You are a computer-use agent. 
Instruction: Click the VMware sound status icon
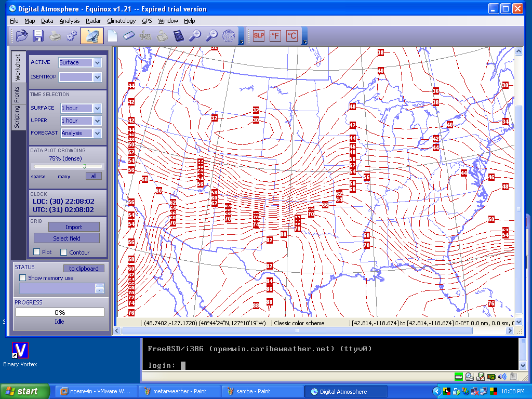click(x=502, y=376)
